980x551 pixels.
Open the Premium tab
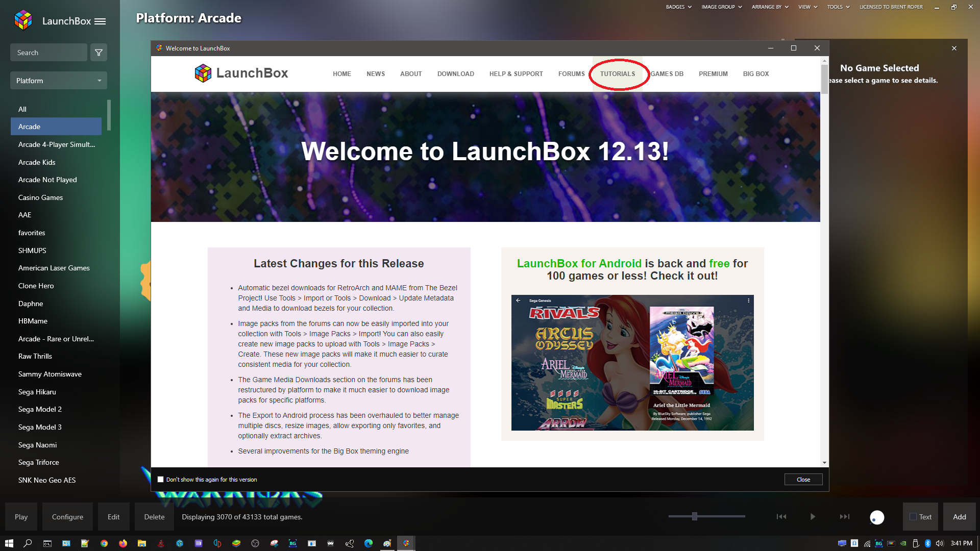coord(713,74)
